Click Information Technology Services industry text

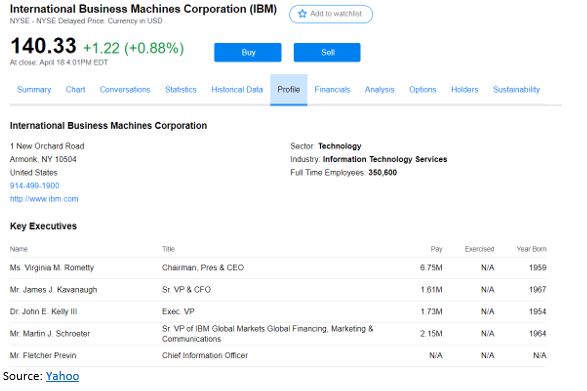(x=385, y=159)
